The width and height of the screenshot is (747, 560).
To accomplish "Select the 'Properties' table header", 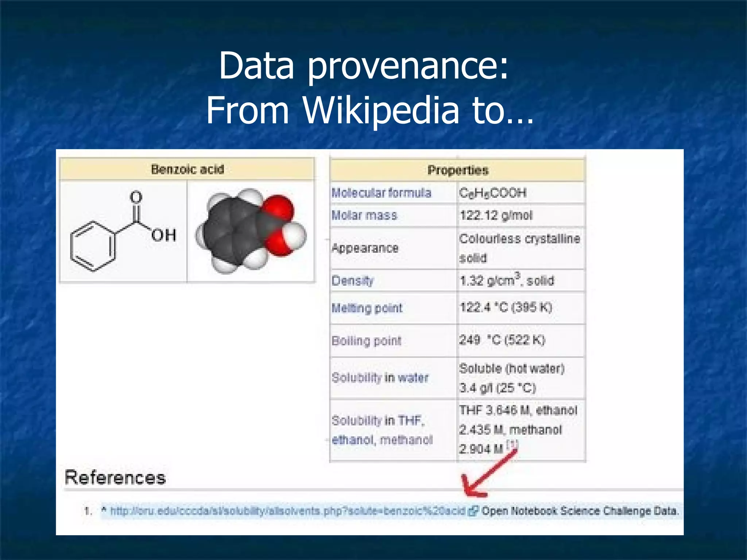I will (x=458, y=170).
